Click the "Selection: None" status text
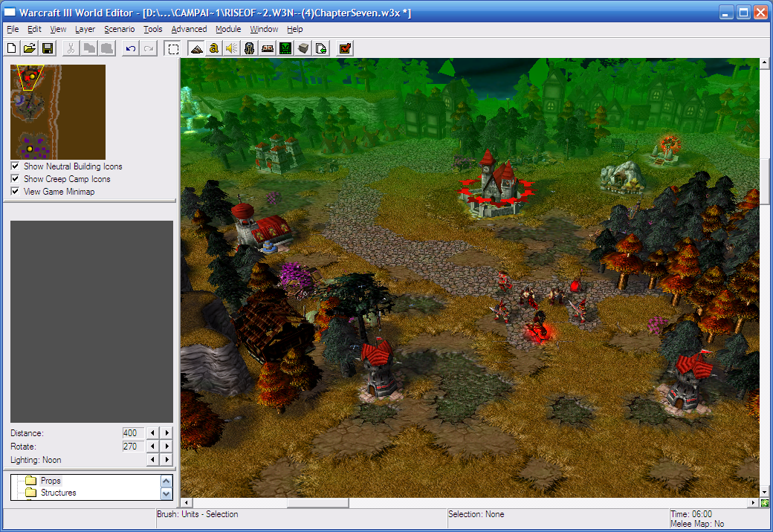Image resolution: width=773 pixels, height=532 pixels. coord(476,513)
